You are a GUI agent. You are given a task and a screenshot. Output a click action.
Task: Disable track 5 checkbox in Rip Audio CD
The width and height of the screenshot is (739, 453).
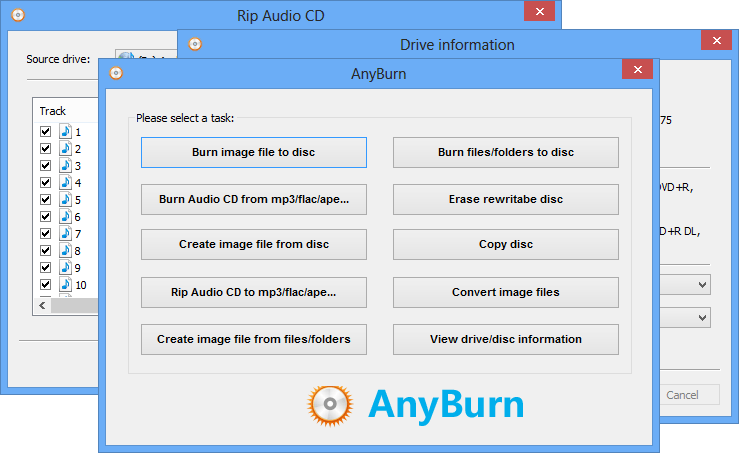coord(45,199)
